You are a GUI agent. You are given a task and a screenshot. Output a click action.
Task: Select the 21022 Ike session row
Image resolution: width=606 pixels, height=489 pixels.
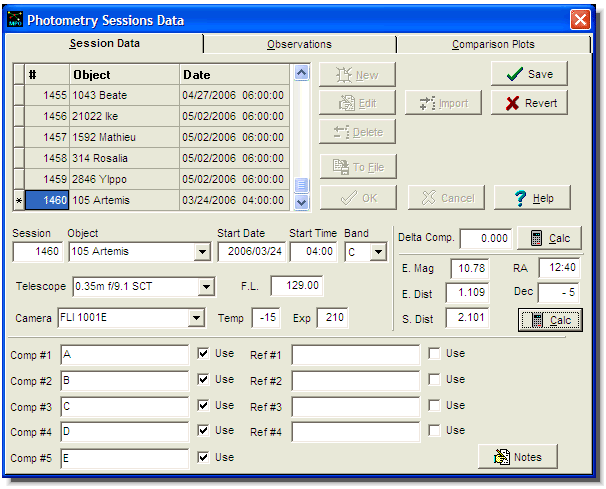pyautogui.click(x=152, y=116)
